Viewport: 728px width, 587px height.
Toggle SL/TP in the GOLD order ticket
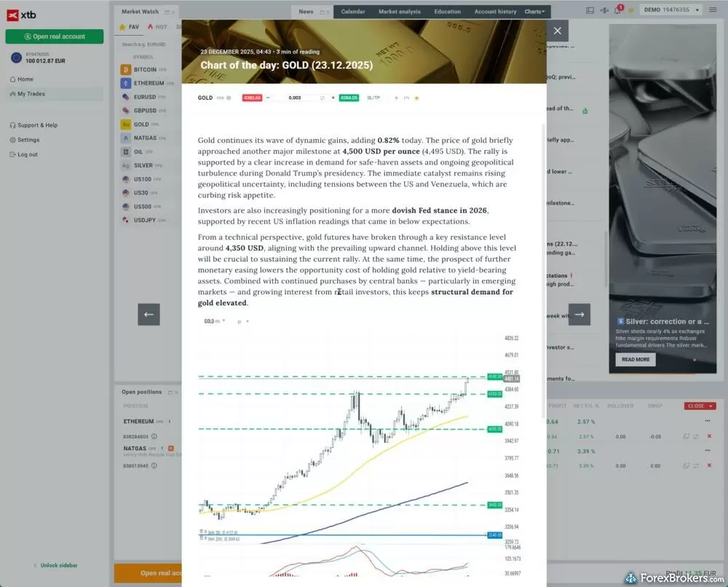(x=373, y=97)
